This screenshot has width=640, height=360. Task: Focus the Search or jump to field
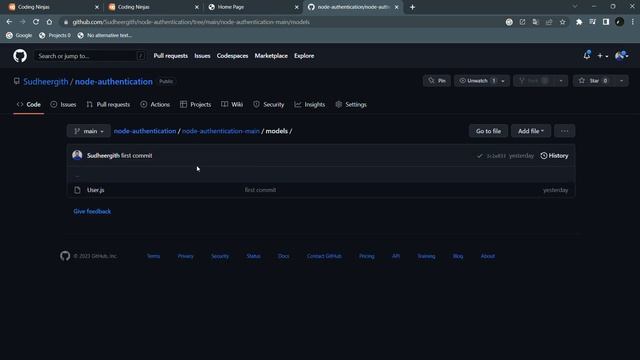(x=89, y=56)
